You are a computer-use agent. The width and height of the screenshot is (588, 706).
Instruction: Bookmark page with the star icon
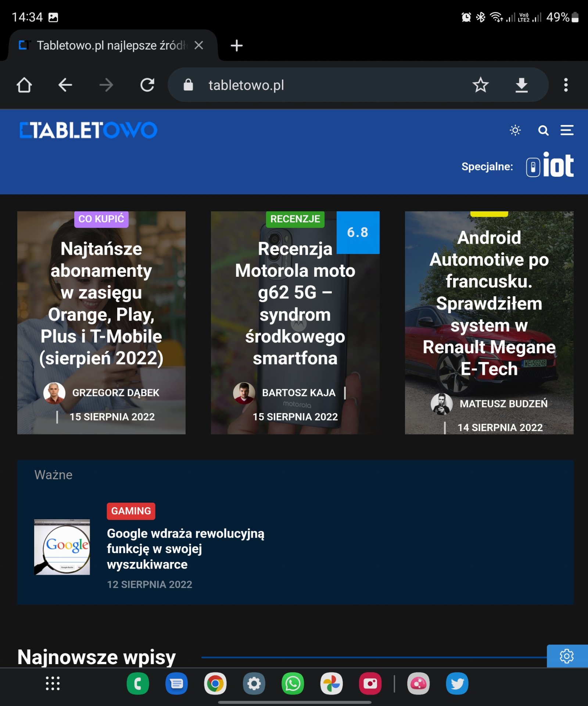pos(480,85)
